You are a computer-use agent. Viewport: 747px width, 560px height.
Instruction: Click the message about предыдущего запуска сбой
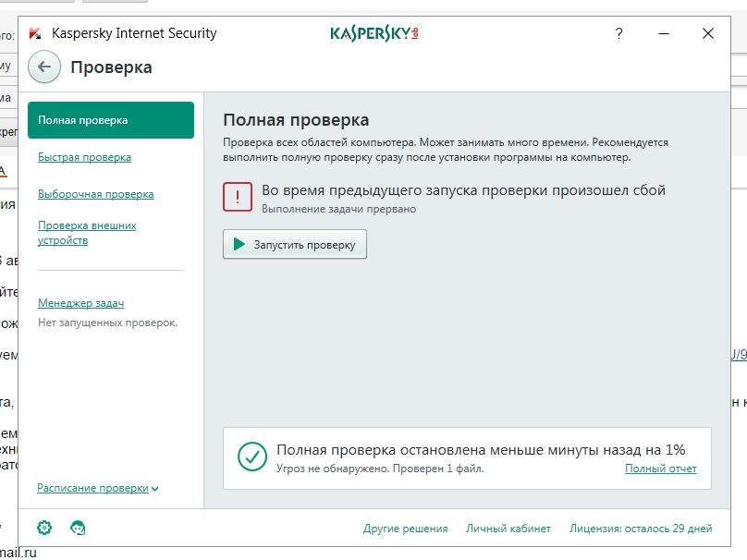click(463, 190)
